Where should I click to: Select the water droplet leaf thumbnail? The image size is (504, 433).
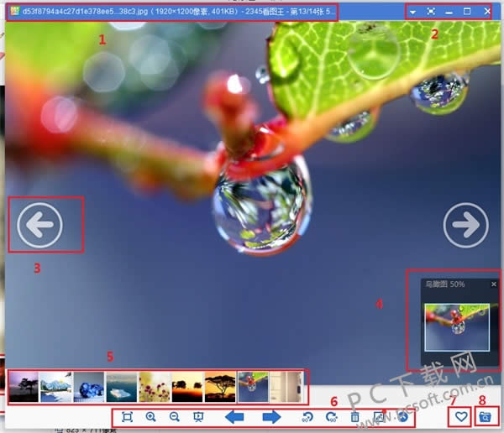pyautogui.click(x=253, y=387)
